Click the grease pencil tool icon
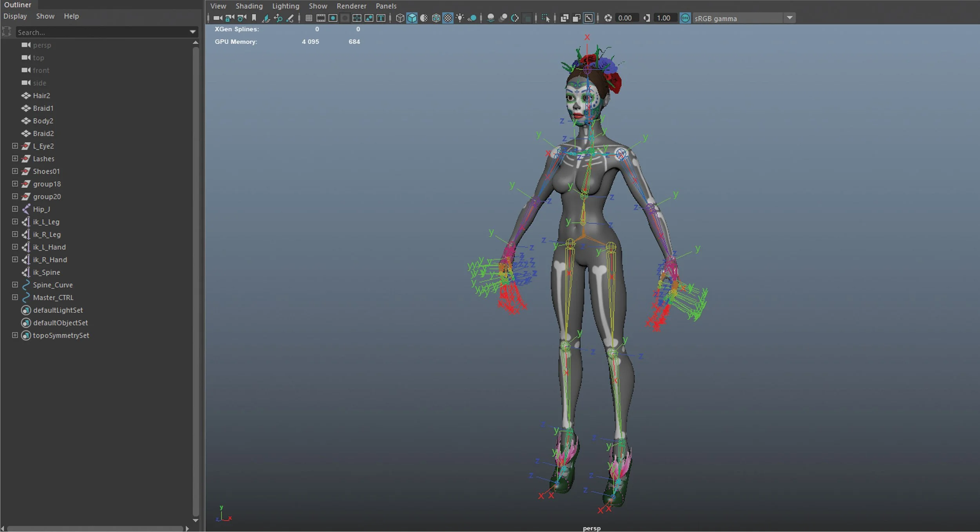The image size is (980, 532). coord(290,18)
